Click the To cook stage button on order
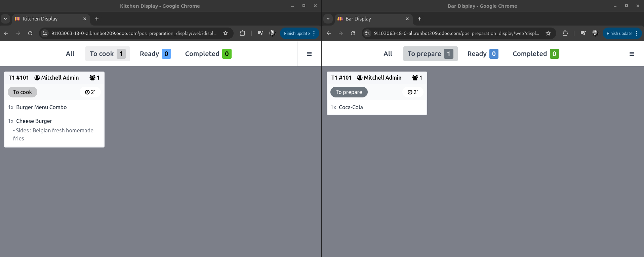 (x=23, y=92)
